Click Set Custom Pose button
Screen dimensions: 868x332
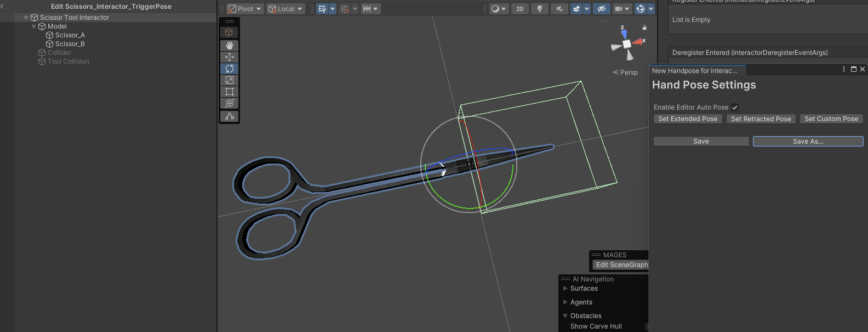[x=831, y=119]
